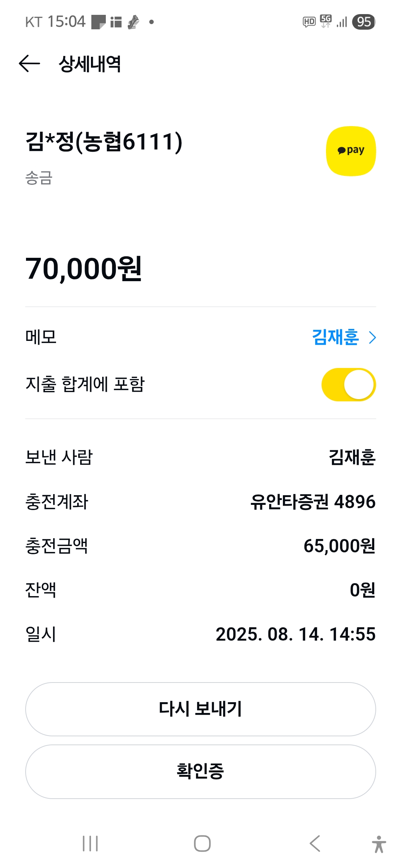Tap the back arrow beside 상세내역
401x868 pixels.
(29, 63)
